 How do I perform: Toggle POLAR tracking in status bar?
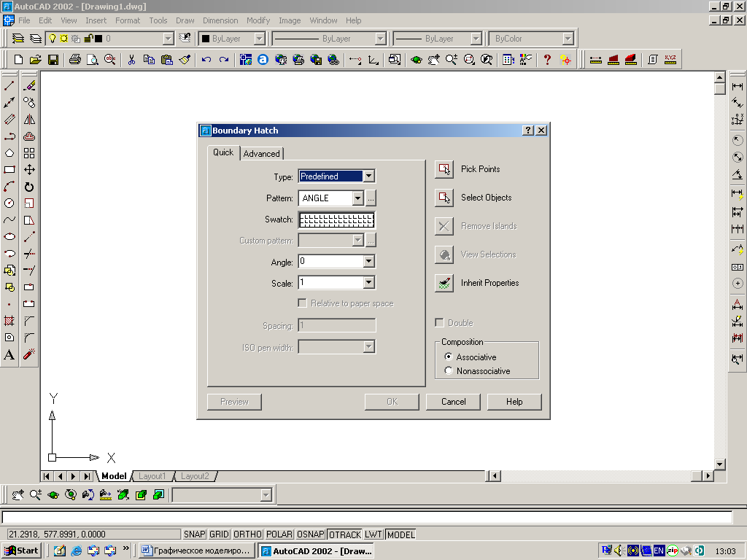click(x=279, y=534)
